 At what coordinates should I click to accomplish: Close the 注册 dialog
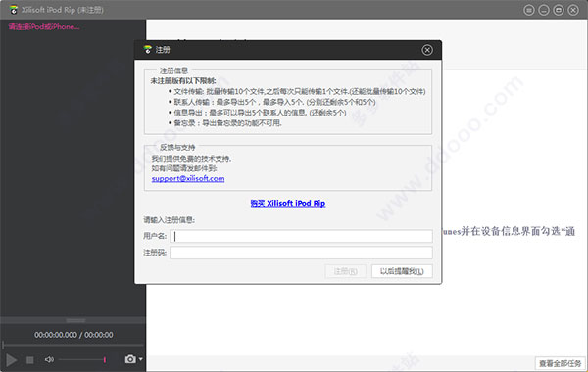pos(427,50)
